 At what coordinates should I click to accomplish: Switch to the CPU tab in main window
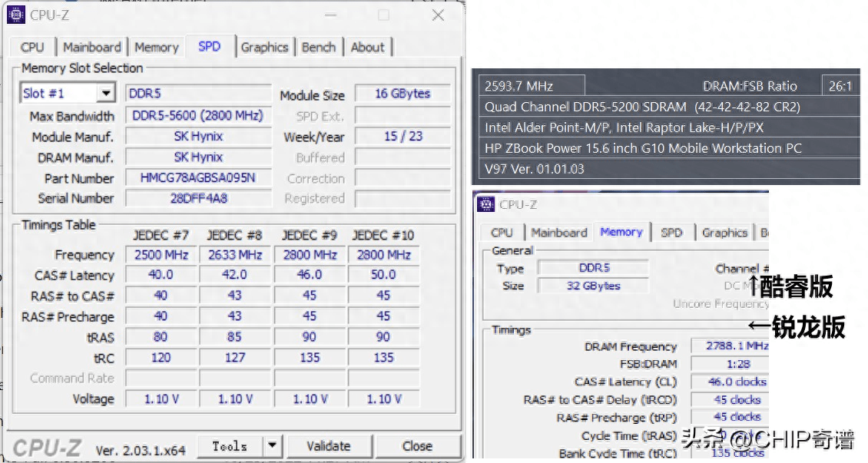click(x=32, y=48)
